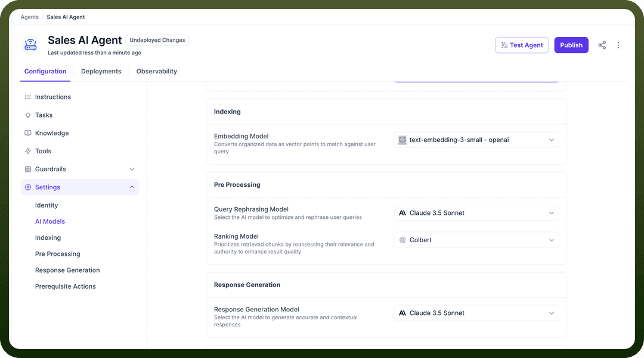Click the OpenAI icon in Embedding Model field

click(402, 140)
